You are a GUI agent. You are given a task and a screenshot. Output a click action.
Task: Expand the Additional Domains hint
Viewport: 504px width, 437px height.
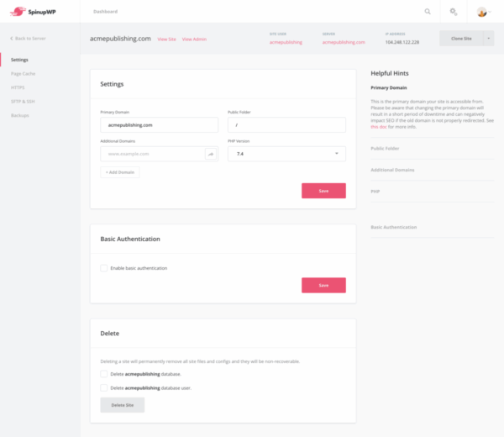(392, 170)
